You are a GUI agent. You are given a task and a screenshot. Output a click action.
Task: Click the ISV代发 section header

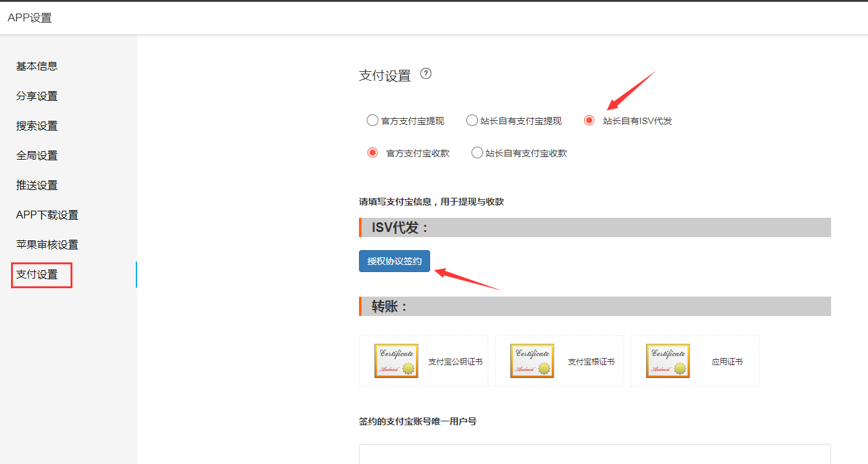pos(595,227)
